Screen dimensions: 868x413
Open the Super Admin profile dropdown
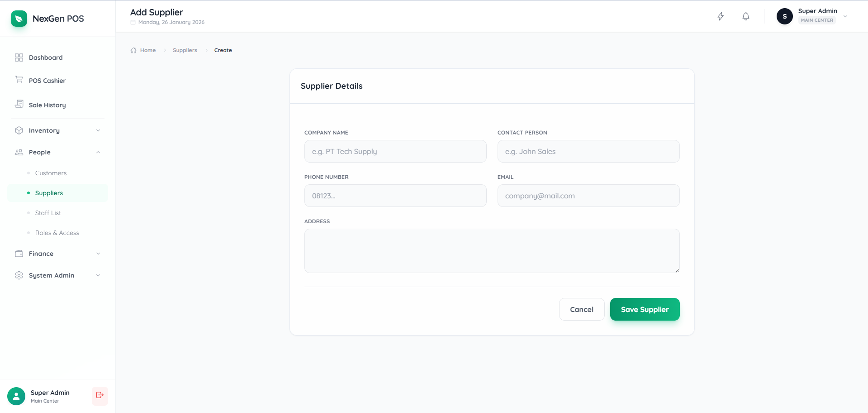(x=845, y=16)
